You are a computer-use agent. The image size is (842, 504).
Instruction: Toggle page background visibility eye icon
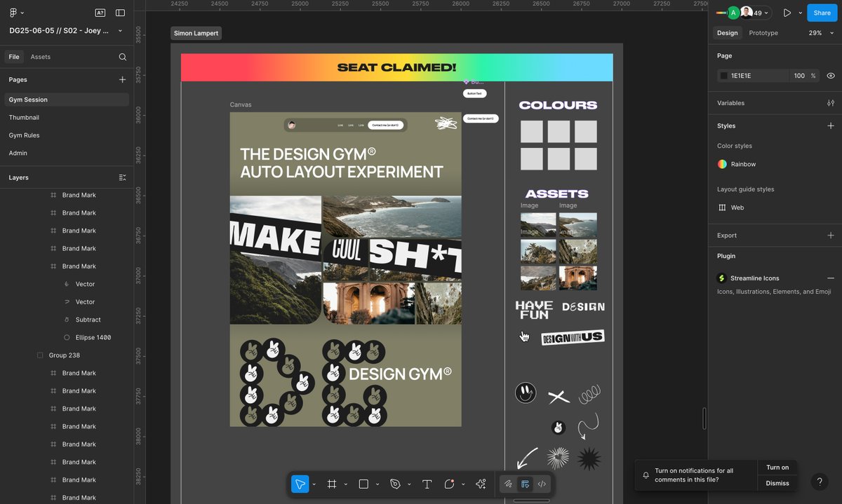(x=831, y=76)
